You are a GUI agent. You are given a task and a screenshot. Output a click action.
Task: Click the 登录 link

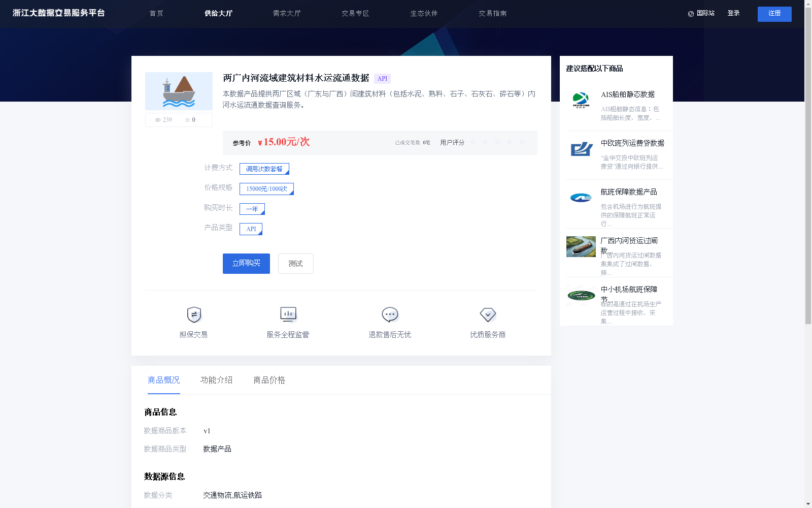[733, 13]
